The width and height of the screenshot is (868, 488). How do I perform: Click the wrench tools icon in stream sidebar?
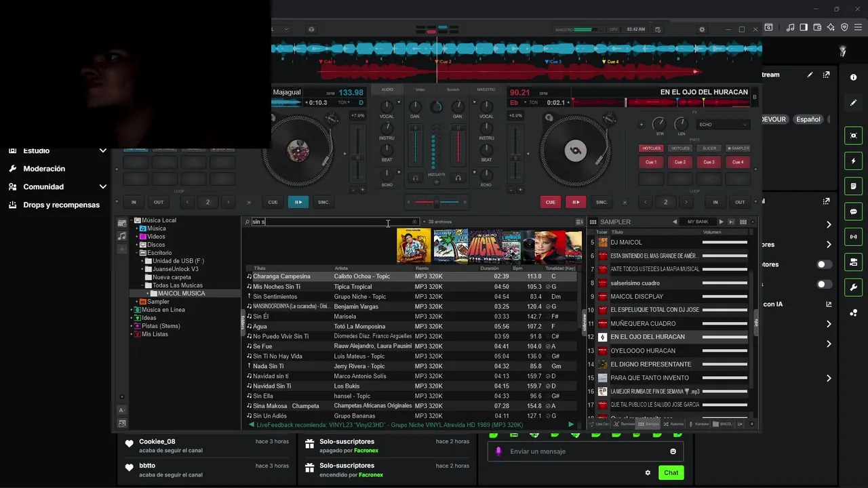pyautogui.click(x=853, y=287)
